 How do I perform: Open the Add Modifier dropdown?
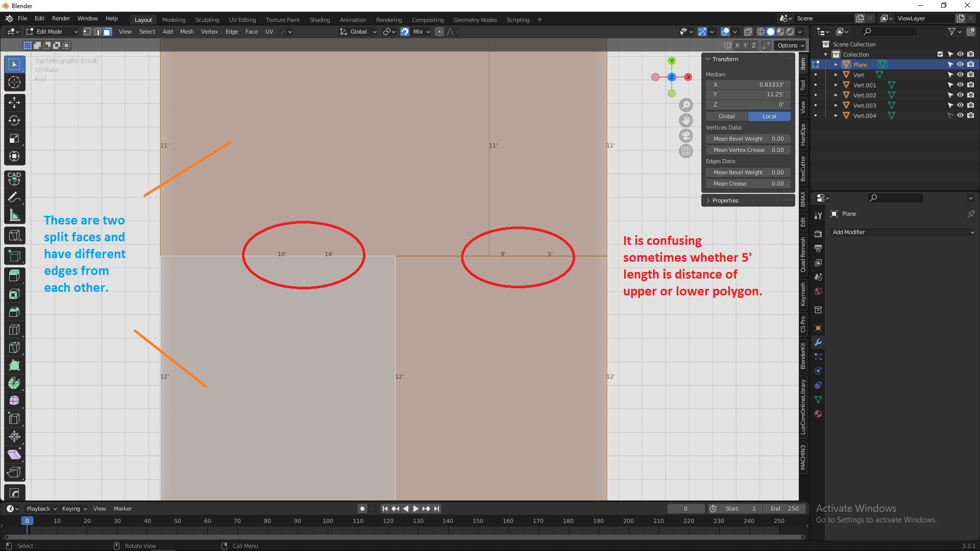pos(902,232)
